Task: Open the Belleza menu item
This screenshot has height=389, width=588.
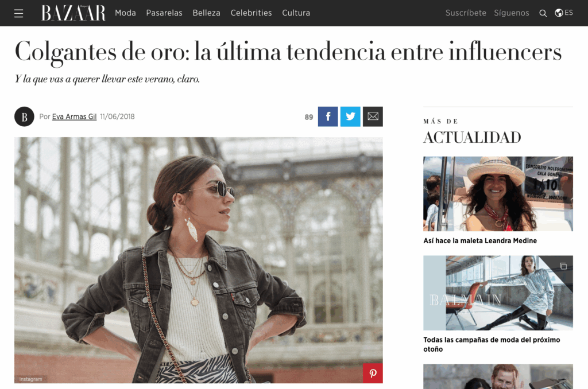Action: point(206,13)
